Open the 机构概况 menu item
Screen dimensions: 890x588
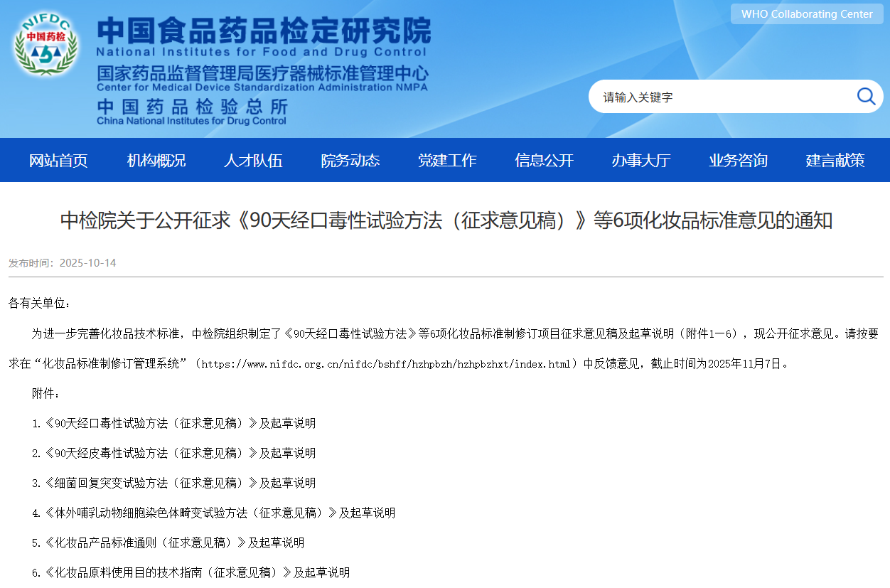(x=156, y=161)
